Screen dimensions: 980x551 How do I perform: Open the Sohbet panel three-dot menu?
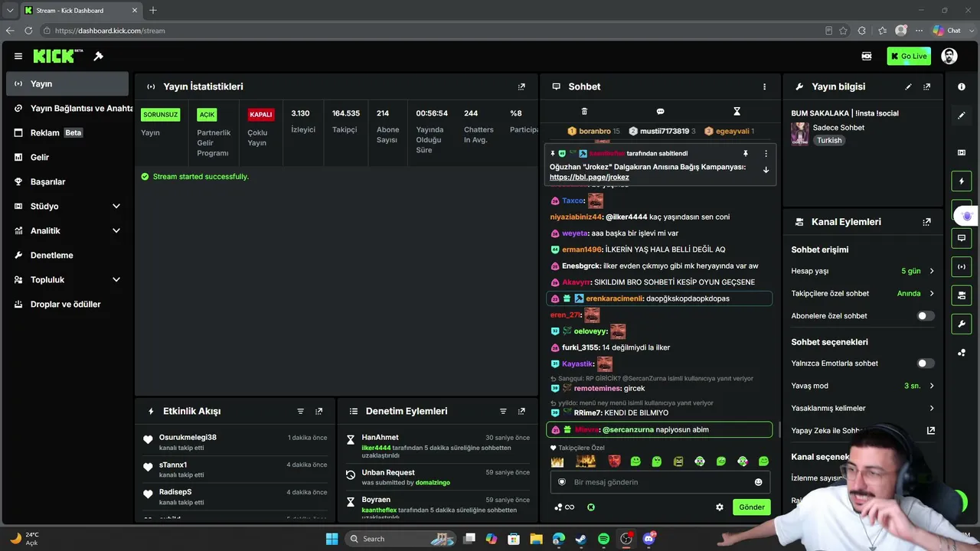(x=764, y=86)
